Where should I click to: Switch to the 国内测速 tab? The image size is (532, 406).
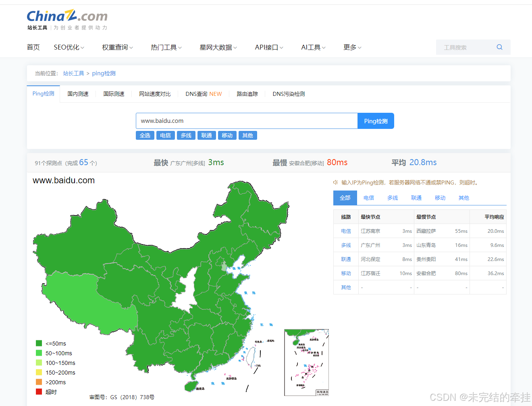pyautogui.click(x=78, y=94)
